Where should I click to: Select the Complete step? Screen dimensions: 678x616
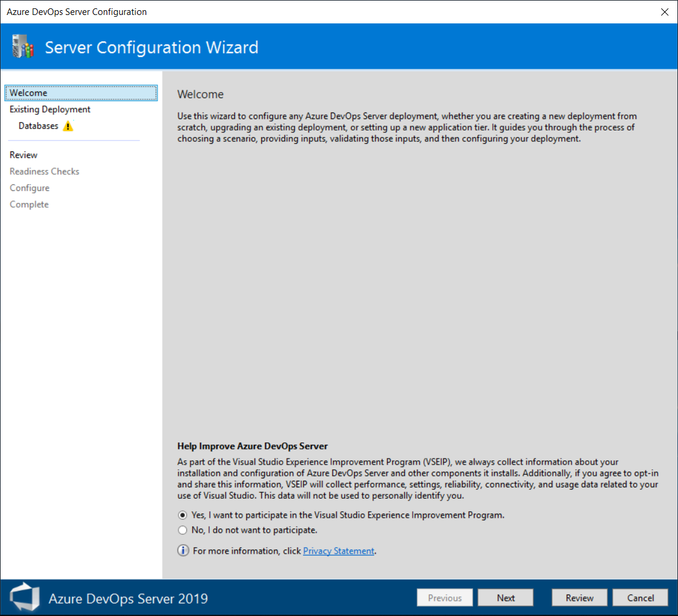pyautogui.click(x=29, y=205)
